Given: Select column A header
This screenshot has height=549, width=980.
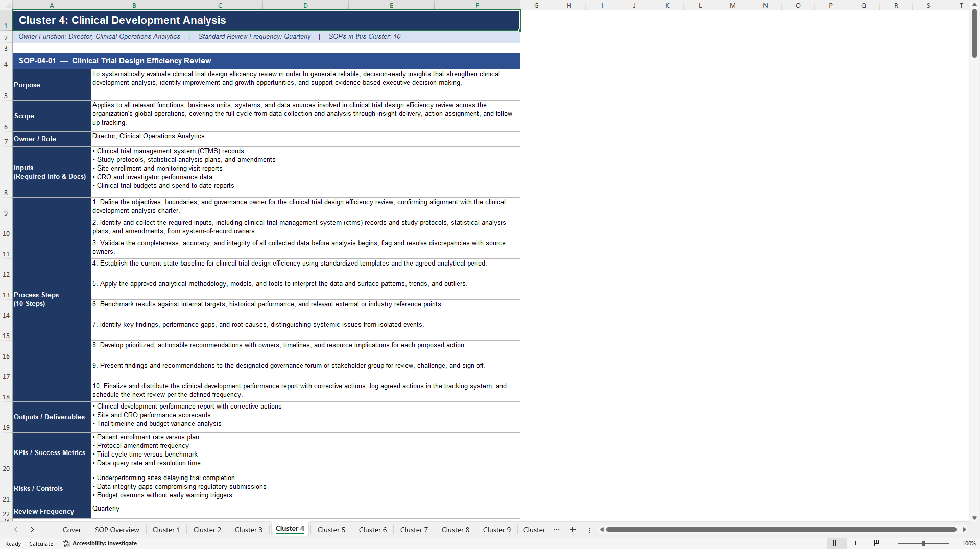Looking at the screenshot, I should click(x=52, y=5).
